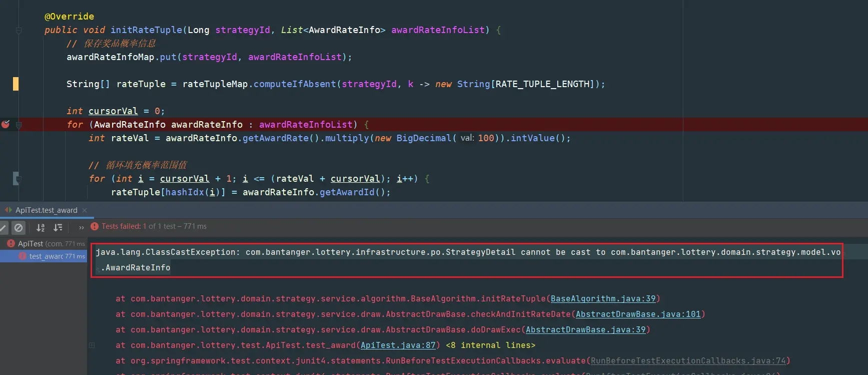Open AbstractDrawBase.java:101 link
This screenshot has height=375, width=868.
click(x=638, y=314)
